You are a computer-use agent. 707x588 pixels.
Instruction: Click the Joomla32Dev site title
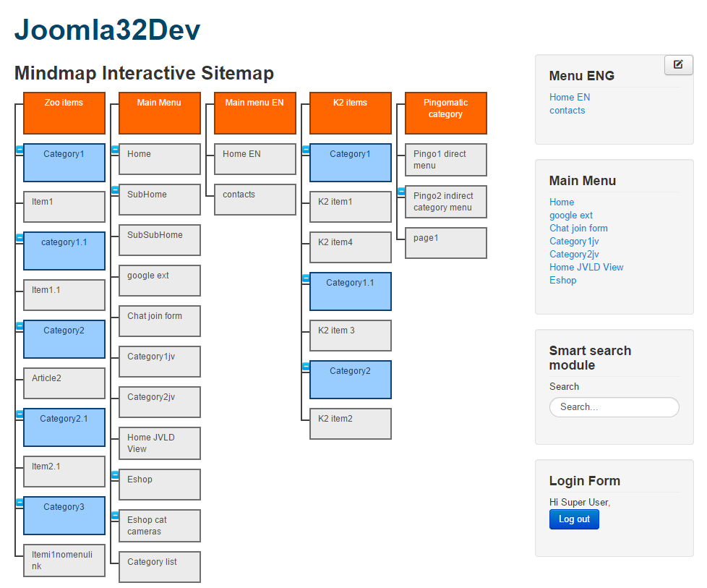pyautogui.click(x=107, y=30)
